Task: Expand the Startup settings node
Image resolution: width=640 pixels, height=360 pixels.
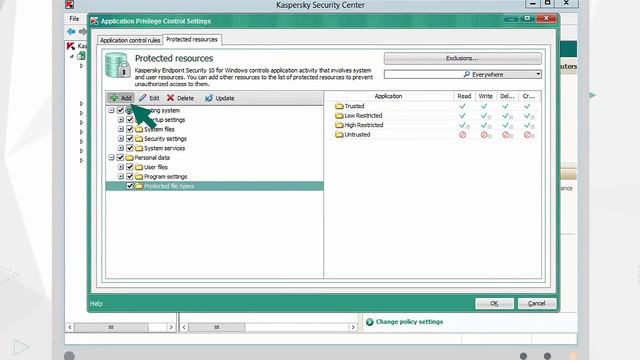Action: click(x=121, y=120)
